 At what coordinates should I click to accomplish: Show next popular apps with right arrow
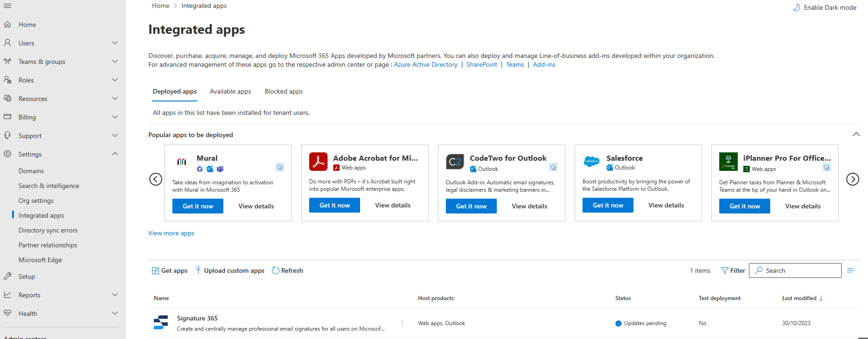(x=853, y=179)
